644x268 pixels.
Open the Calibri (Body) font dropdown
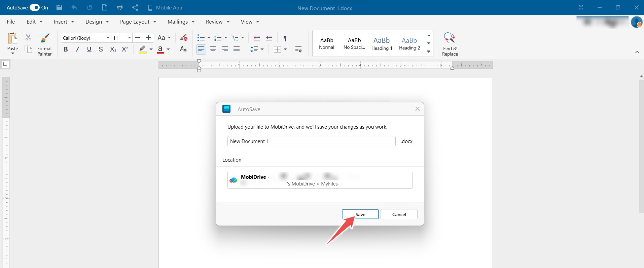coord(108,38)
